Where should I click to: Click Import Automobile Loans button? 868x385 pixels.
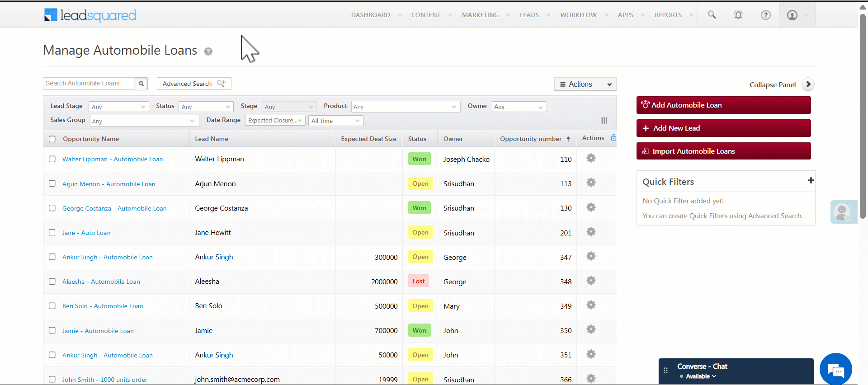[x=723, y=151]
